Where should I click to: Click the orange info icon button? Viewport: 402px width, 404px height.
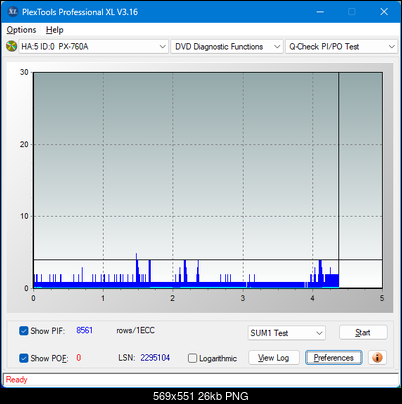pos(377,358)
